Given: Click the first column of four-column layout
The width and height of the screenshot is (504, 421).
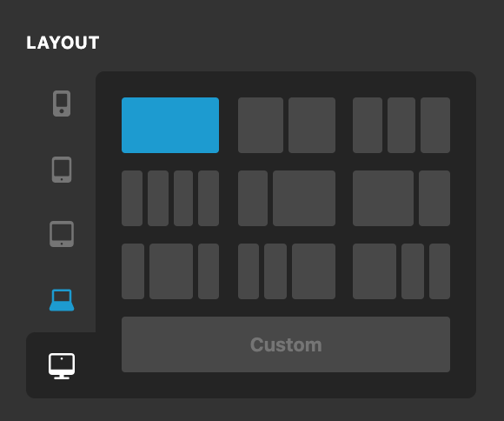Looking at the screenshot, I should pyautogui.click(x=132, y=198).
